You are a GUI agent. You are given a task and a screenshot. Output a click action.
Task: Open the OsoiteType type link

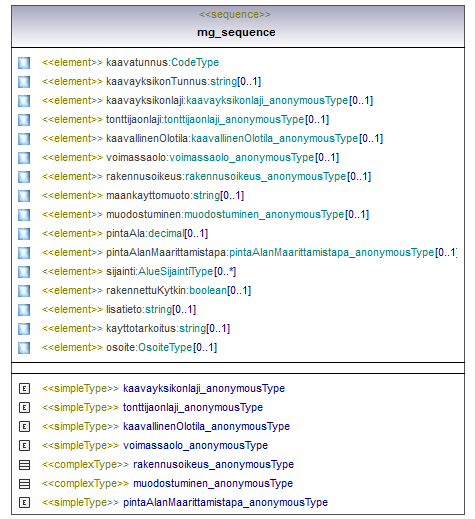click(x=165, y=348)
